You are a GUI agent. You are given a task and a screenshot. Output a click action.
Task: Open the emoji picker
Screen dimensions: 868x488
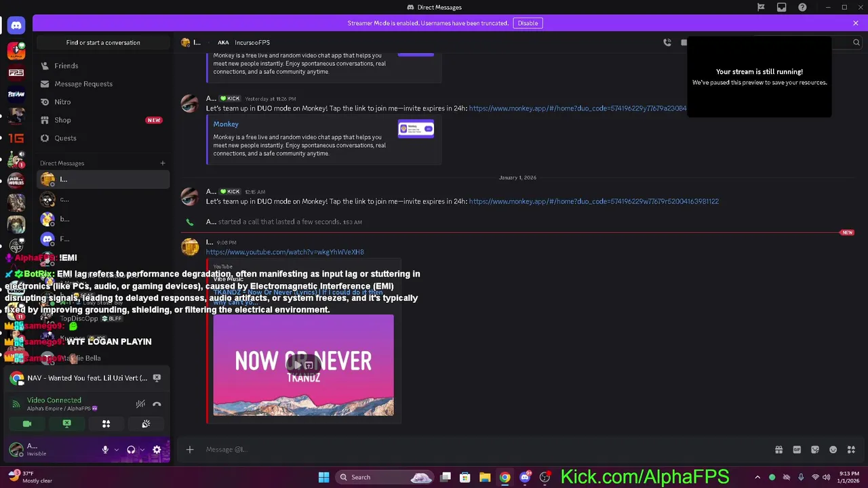point(833,449)
